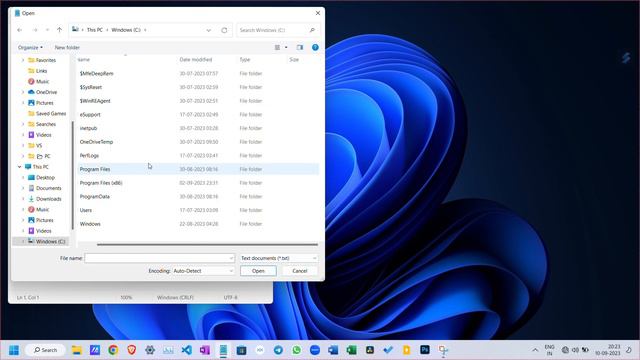Click the horizontal scrollbar under the file list

tap(207, 244)
